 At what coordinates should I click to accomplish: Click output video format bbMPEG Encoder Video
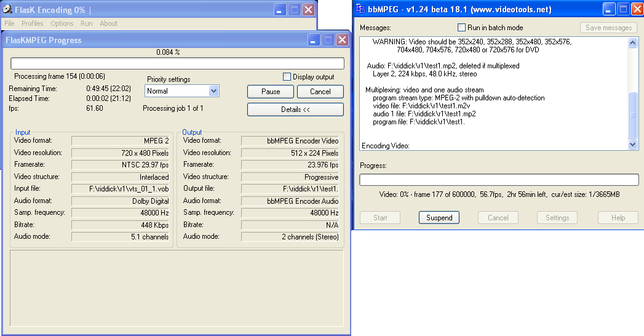click(x=290, y=141)
